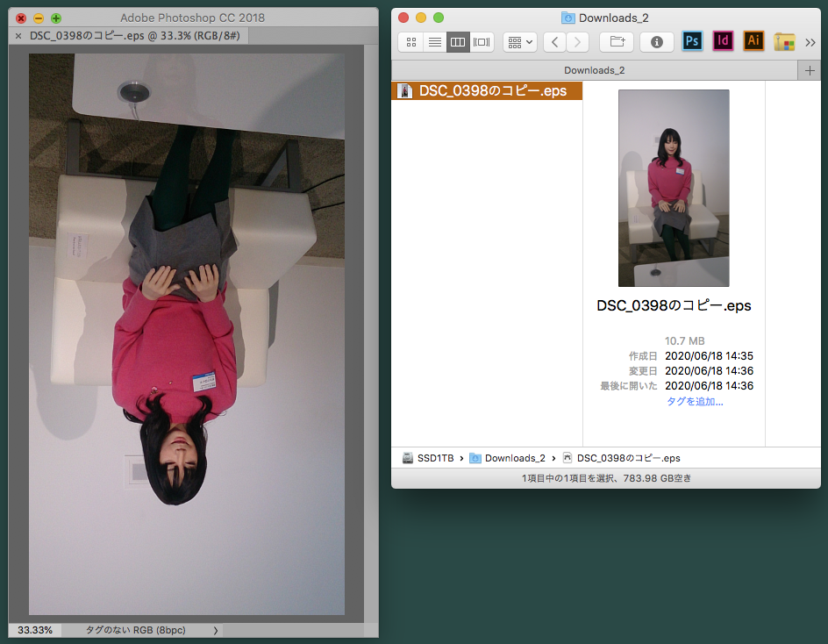Go back with the Finder back arrow

tap(554, 42)
